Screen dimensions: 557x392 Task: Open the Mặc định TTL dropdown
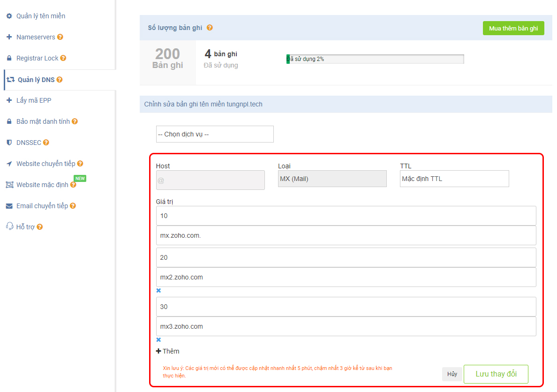[x=454, y=179]
